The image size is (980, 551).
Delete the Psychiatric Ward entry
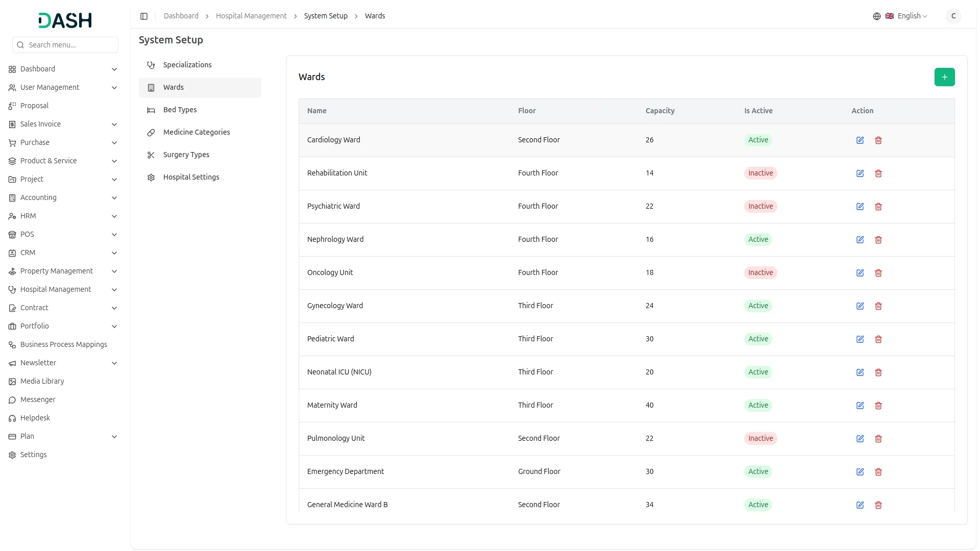pos(878,207)
